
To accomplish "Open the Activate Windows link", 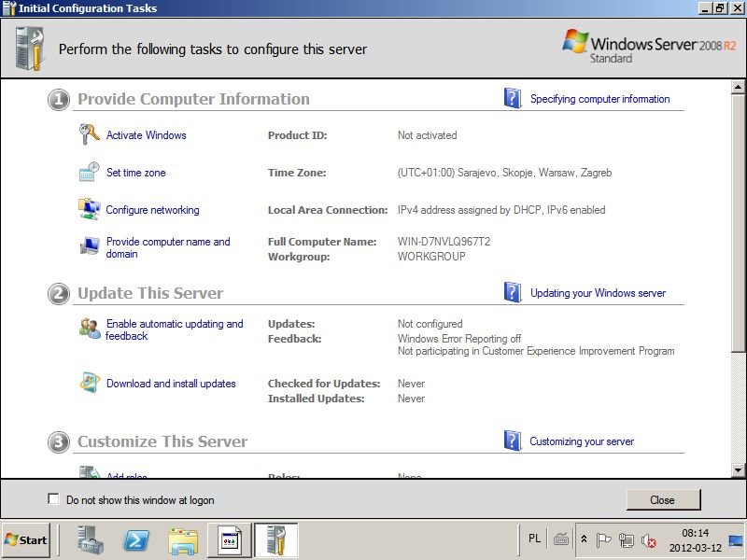I will (x=146, y=135).
